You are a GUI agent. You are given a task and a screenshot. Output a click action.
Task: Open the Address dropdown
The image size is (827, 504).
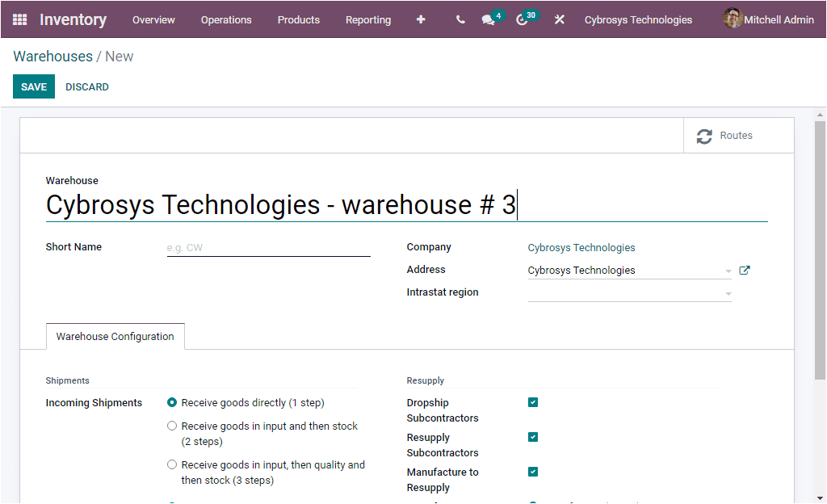(x=727, y=270)
